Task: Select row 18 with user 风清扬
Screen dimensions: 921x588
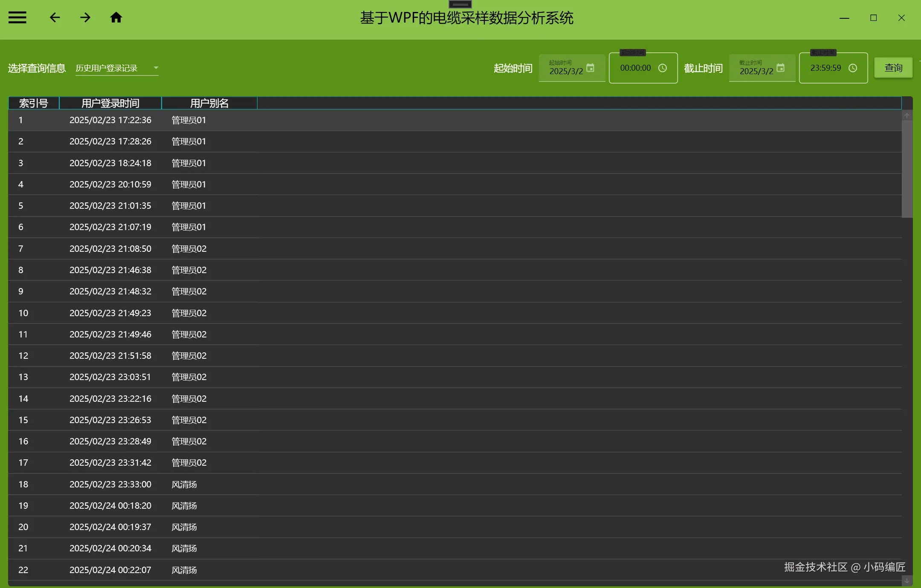Action: [x=184, y=484]
